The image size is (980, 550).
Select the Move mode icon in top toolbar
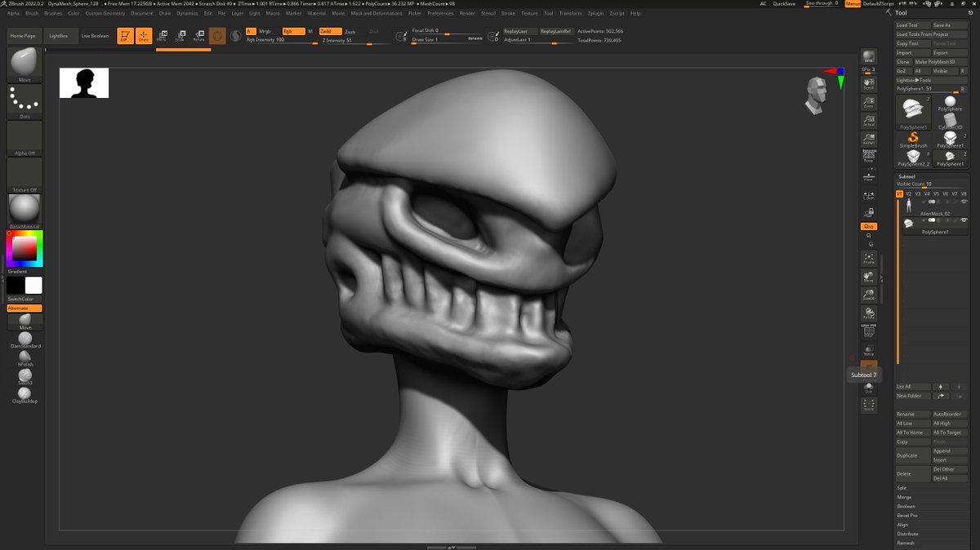coord(163,36)
